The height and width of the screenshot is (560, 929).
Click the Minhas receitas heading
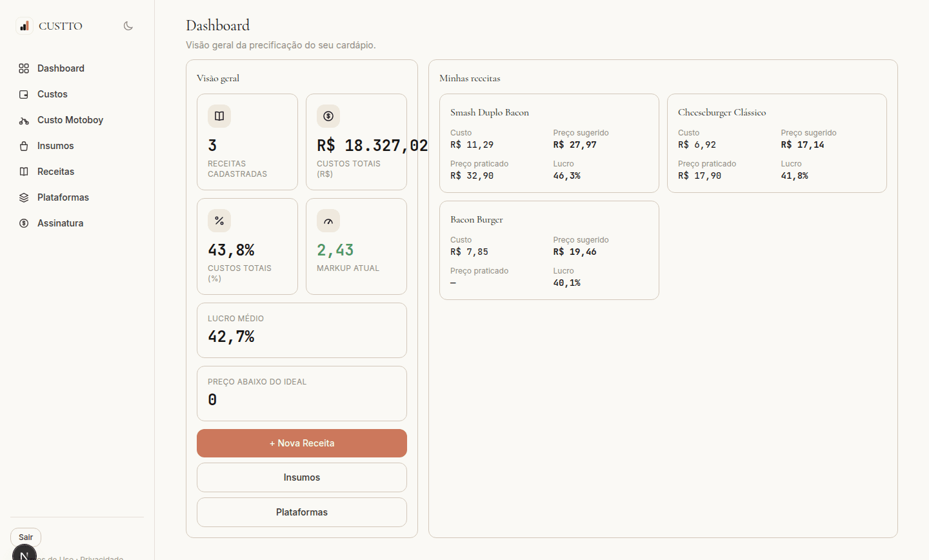pyautogui.click(x=470, y=78)
